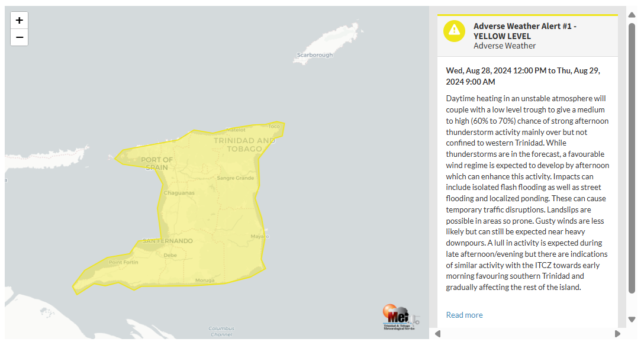Click the Scarborough label on Tobago
The width and height of the screenshot is (644, 345).
pos(315,55)
